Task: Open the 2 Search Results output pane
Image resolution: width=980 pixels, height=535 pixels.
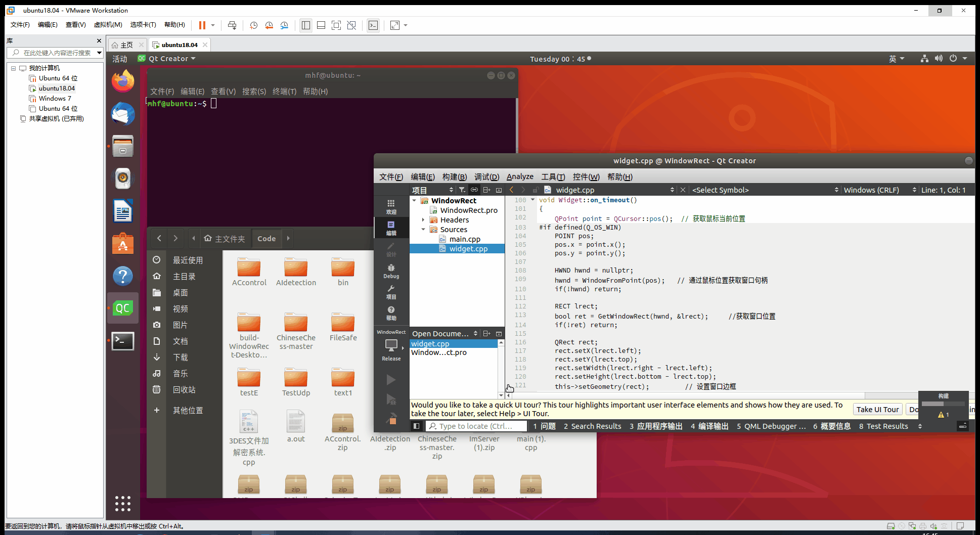Action: pyautogui.click(x=593, y=426)
